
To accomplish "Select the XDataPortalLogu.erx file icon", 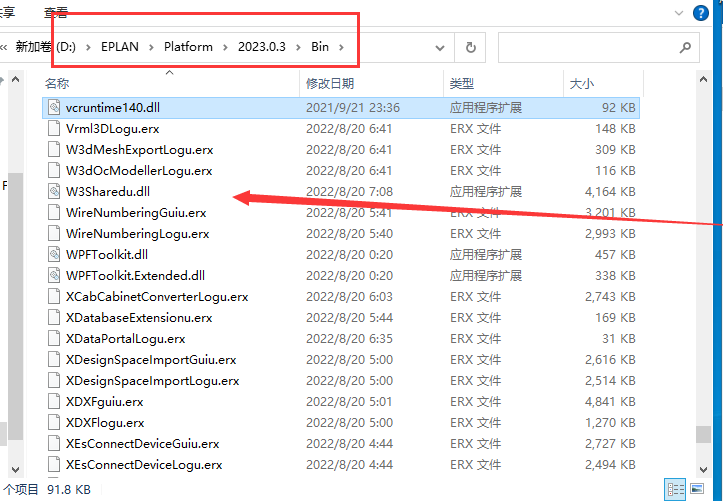I will pos(54,339).
